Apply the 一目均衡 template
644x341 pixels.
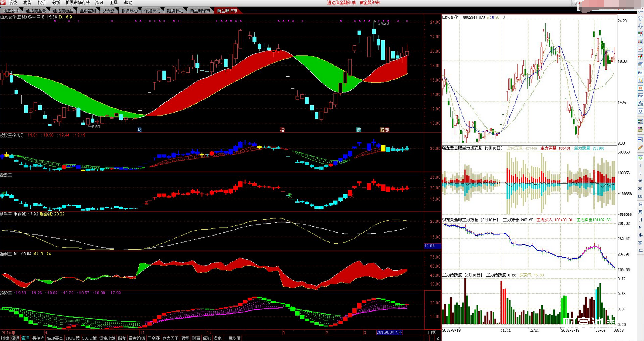tap(232, 338)
